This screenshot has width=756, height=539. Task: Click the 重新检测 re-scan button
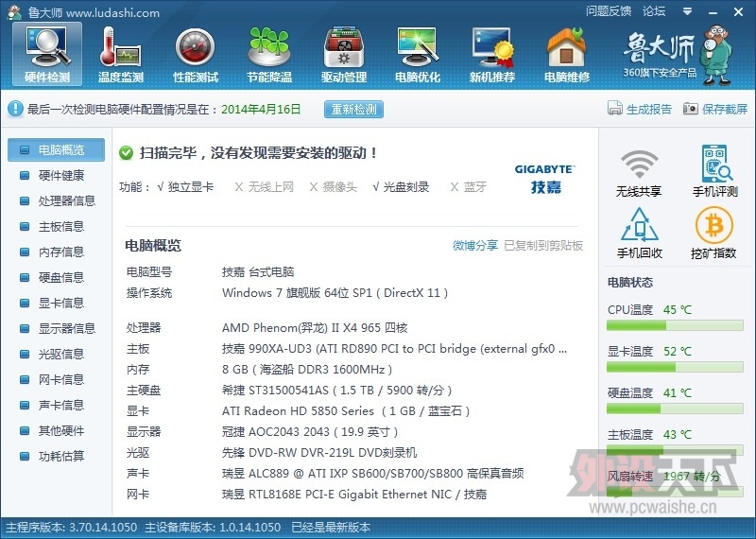click(354, 110)
